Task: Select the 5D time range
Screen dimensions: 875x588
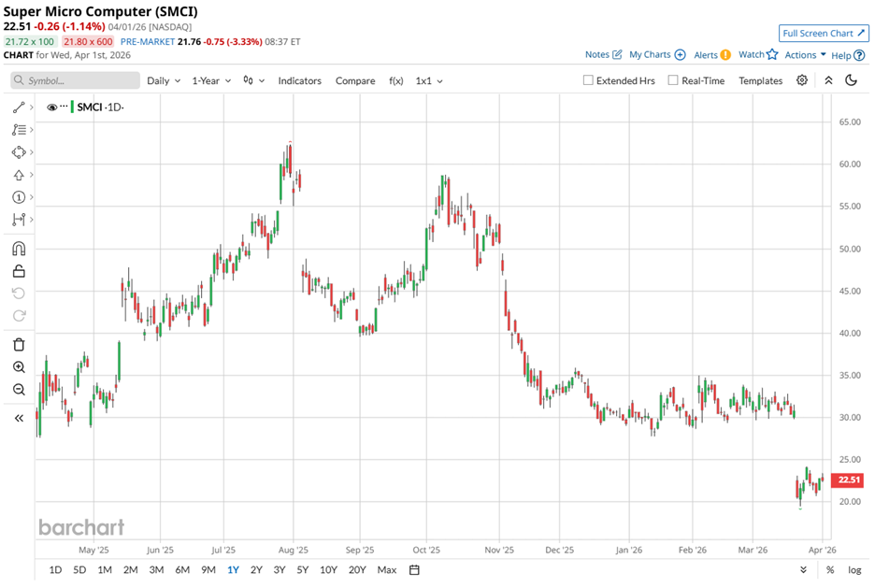Action: pos(79,569)
